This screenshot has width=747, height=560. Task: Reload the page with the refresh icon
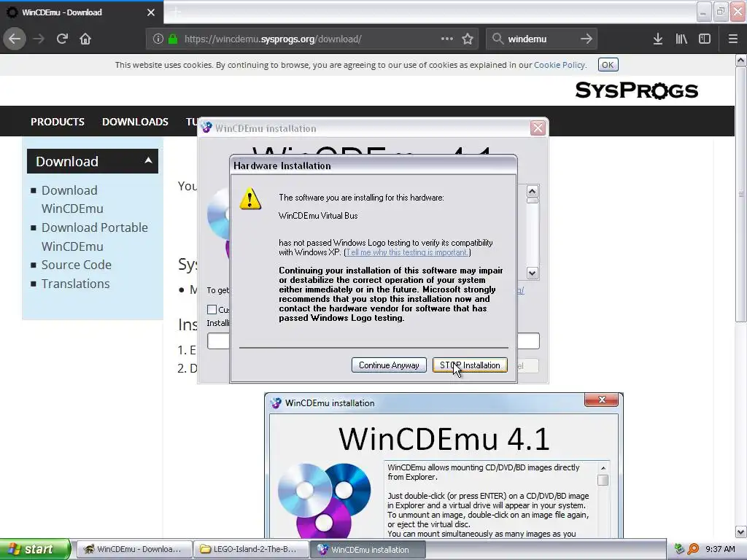[x=62, y=39]
